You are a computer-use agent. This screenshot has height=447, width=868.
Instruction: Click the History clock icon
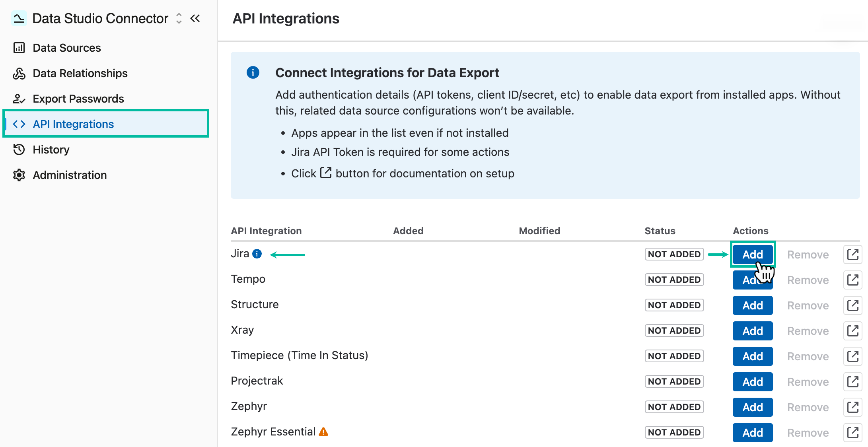[x=19, y=150]
